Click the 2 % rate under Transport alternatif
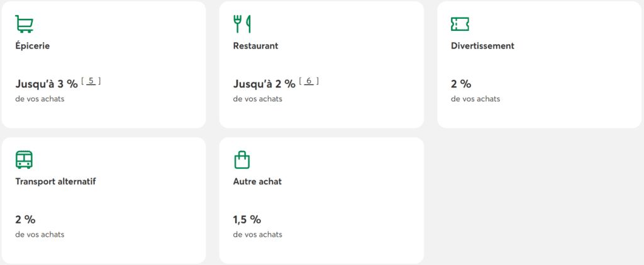This screenshot has height=265, width=644. click(25, 220)
